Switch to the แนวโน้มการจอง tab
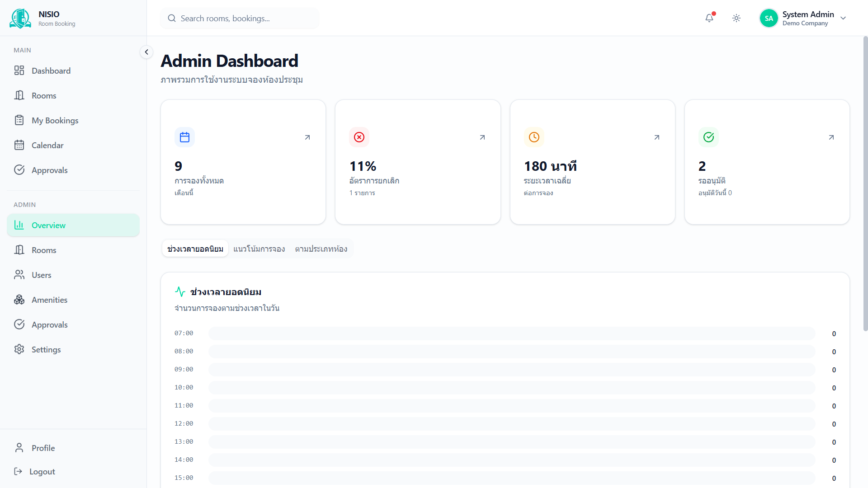 259,249
